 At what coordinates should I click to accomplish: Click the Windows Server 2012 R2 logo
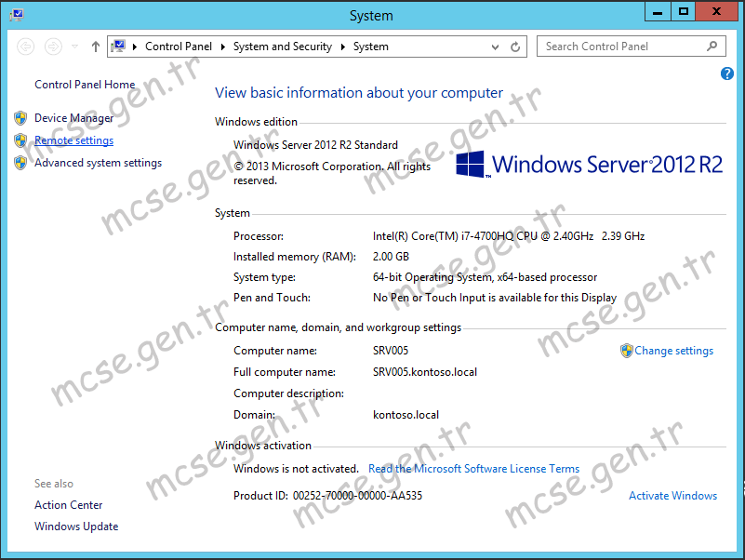[x=589, y=165]
